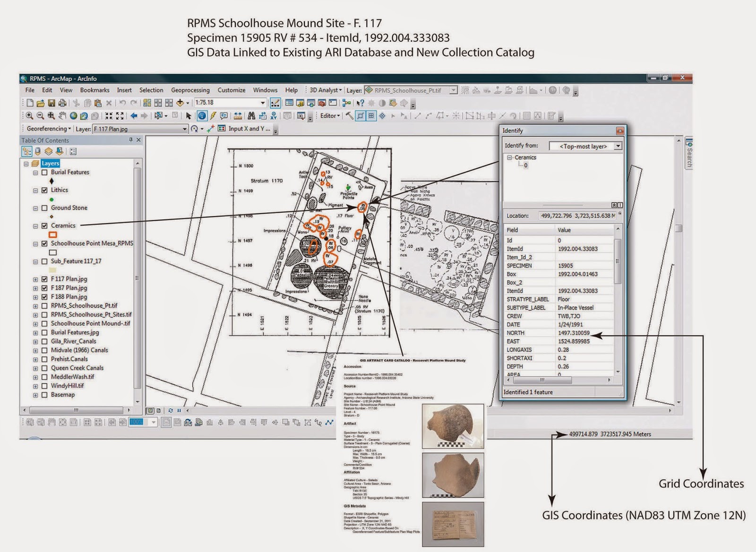The image size is (756, 552).
Task: Click the Full Extent globe icon
Action: click(x=73, y=116)
